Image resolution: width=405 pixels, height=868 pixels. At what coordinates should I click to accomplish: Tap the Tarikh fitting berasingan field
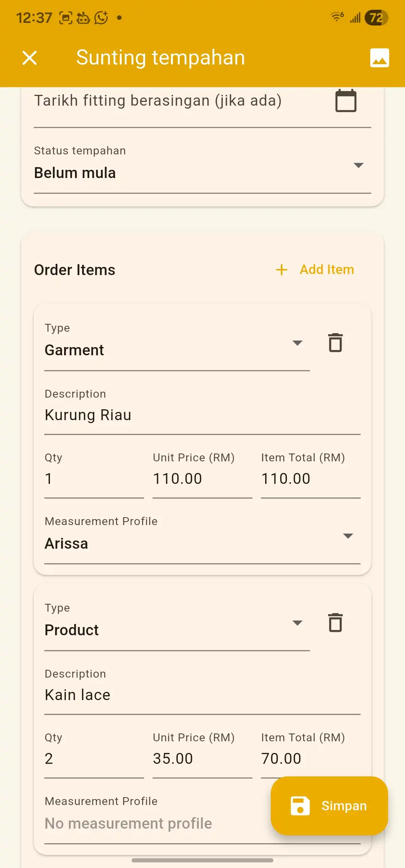[x=180, y=101]
